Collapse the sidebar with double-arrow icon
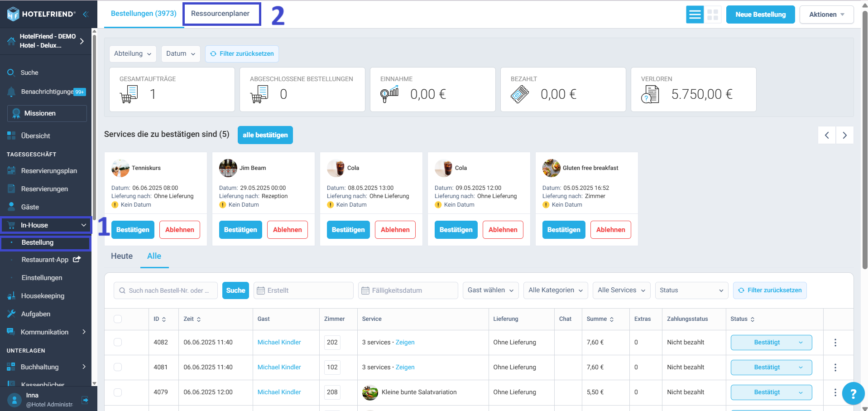 click(x=85, y=14)
